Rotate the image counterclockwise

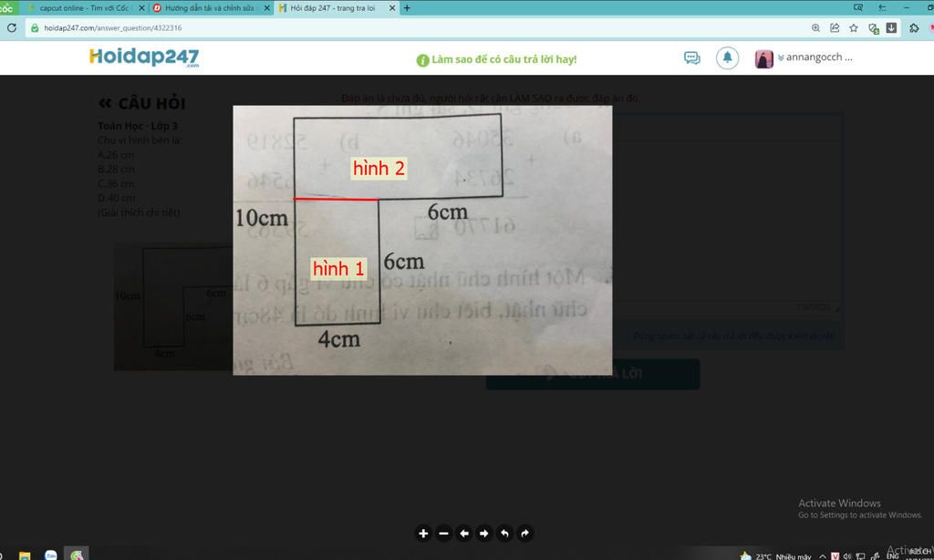coord(504,534)
